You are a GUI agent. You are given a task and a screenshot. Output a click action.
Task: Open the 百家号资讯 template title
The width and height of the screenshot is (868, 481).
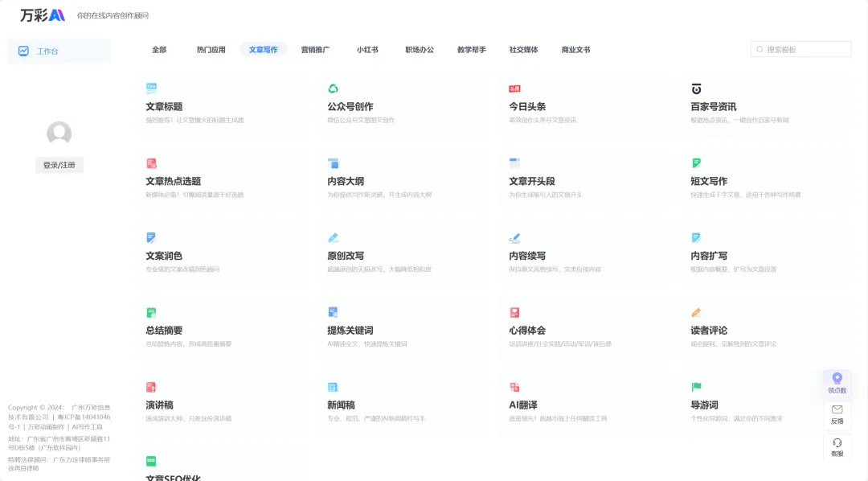(x=713, y=106)
